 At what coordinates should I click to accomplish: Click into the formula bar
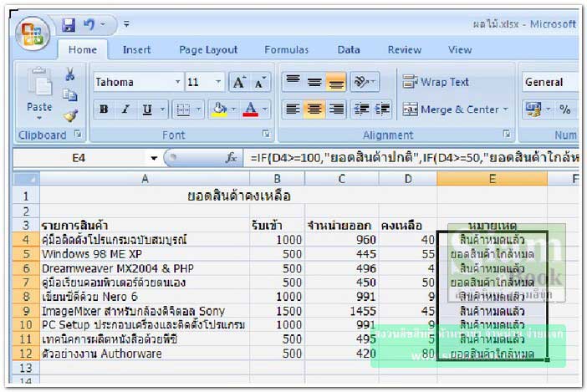pos(411,158)
